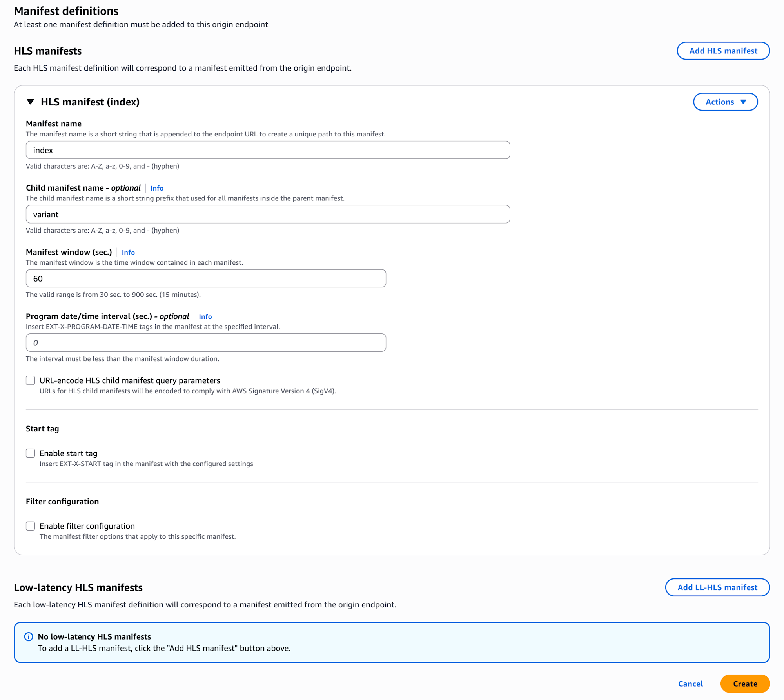Click the HLS manifest (index) section title
This screenshot has height=700, width=784.
[x=90, y=102]
